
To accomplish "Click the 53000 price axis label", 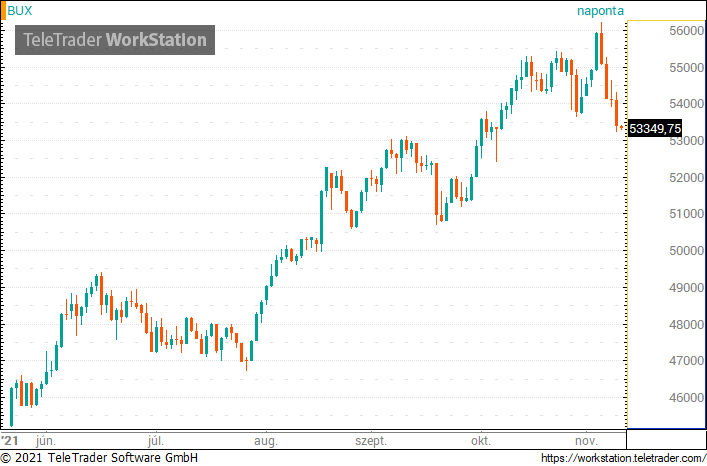I will point(687,141).
